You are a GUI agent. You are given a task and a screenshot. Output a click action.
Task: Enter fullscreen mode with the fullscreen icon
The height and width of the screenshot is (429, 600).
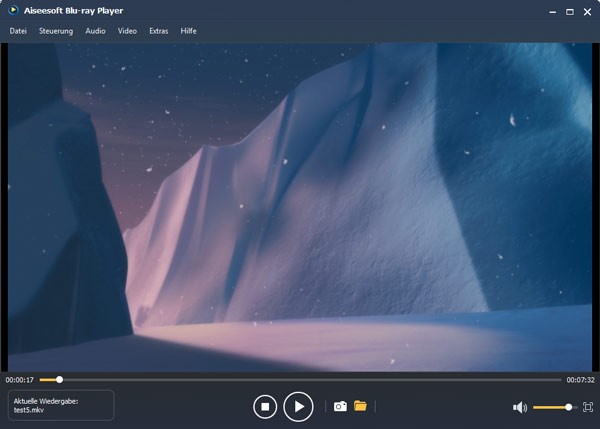click(588, 407)
